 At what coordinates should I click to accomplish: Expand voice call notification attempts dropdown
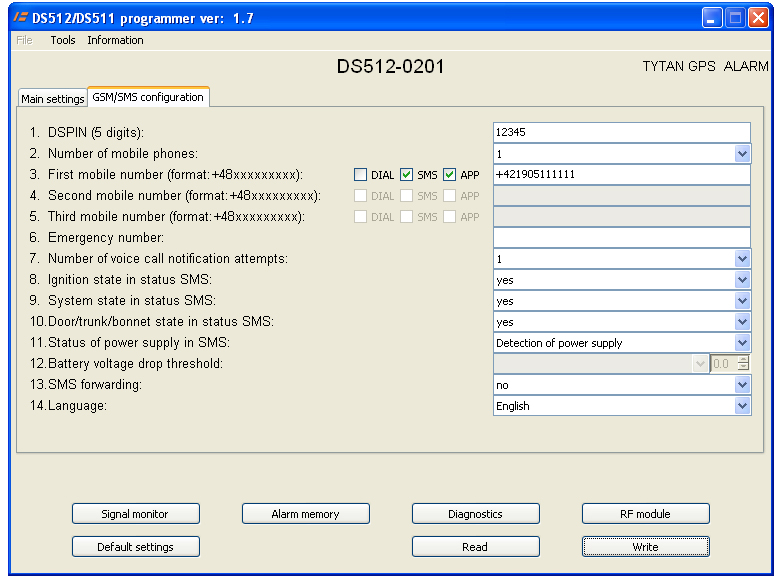742,259
